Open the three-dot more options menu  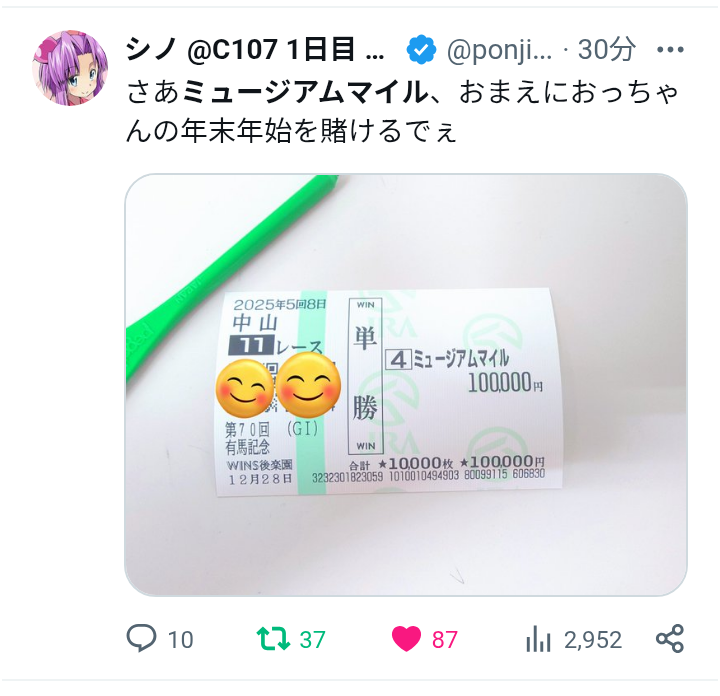(670, 50)
